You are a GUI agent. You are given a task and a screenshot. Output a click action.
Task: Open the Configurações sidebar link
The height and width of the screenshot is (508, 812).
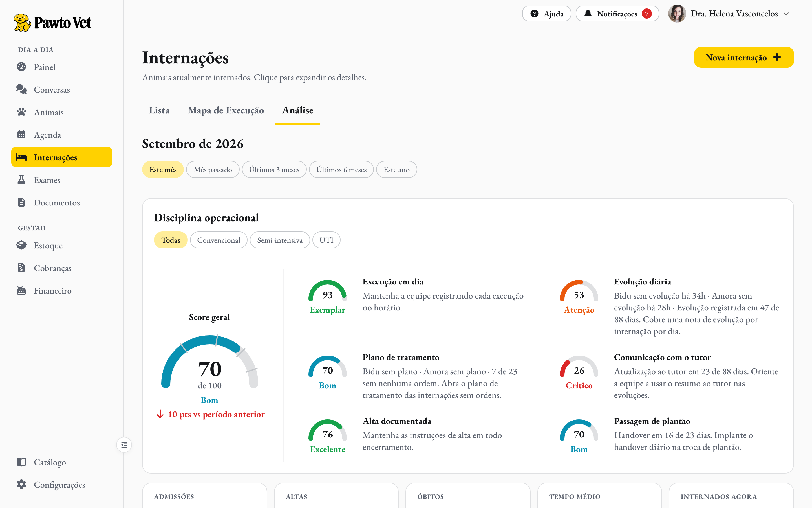[62, 485]
